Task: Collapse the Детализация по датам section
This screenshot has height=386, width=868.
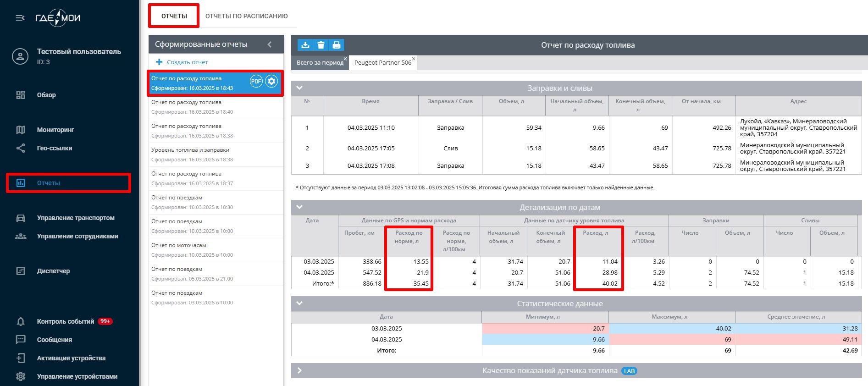Action: 300,207
